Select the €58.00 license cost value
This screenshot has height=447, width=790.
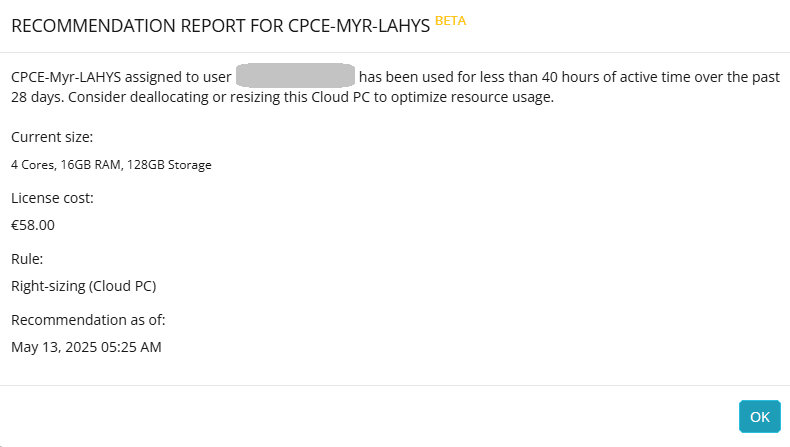click(x=33, y=225)
